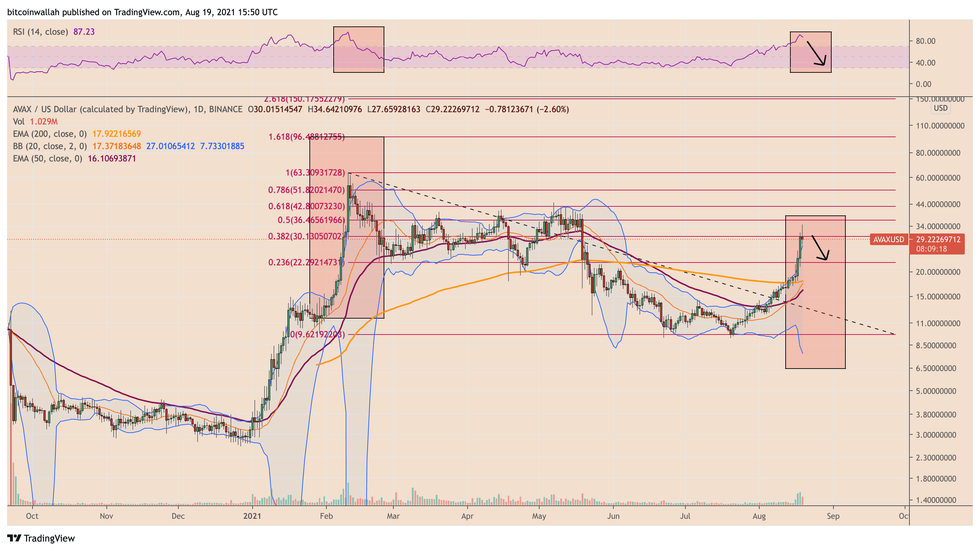
Task: Click the Sep label on the time axis
Action: pyautogui.click(x=833, y=516)
